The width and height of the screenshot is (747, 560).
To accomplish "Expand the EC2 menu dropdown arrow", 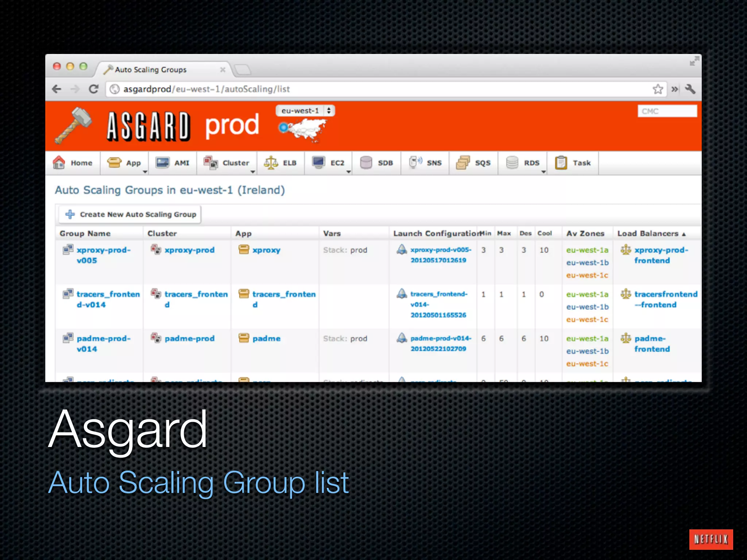I will (348, 172).
